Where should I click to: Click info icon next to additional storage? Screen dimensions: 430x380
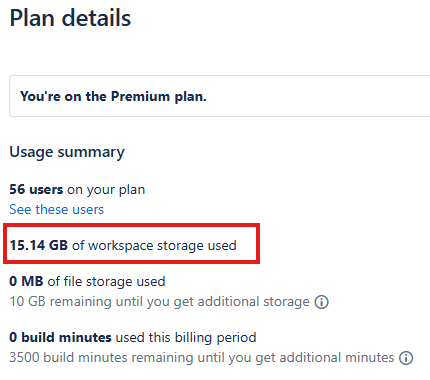(x=322, y=302)
